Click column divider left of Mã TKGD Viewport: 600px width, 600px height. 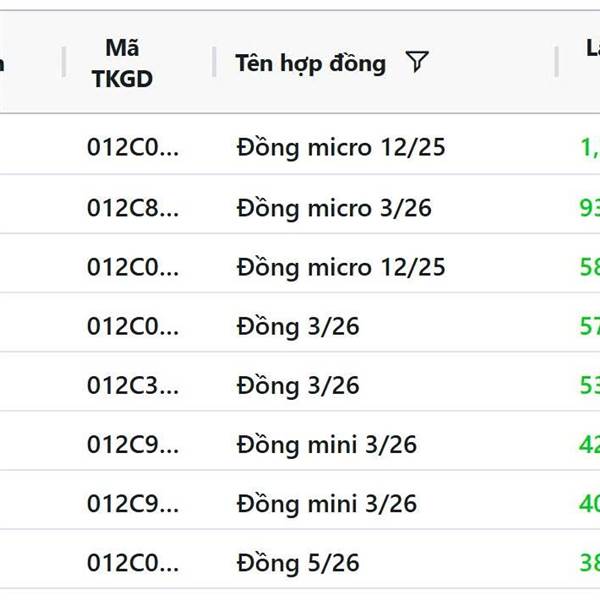[65, 62]
